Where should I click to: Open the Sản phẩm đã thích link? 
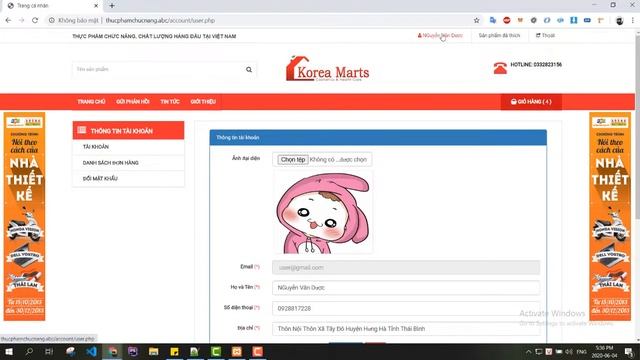click(x=499, y=36)
